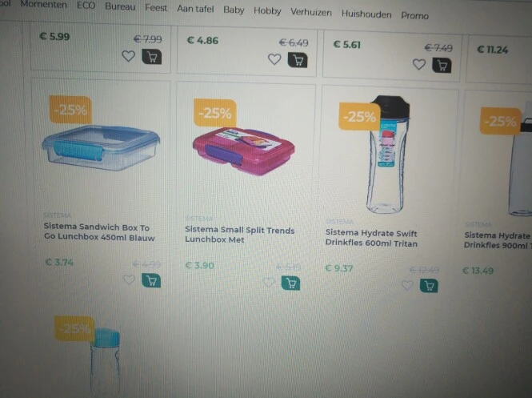Open the ECO menu category
This screenshot has width=532, height=398.
(86, 6)
